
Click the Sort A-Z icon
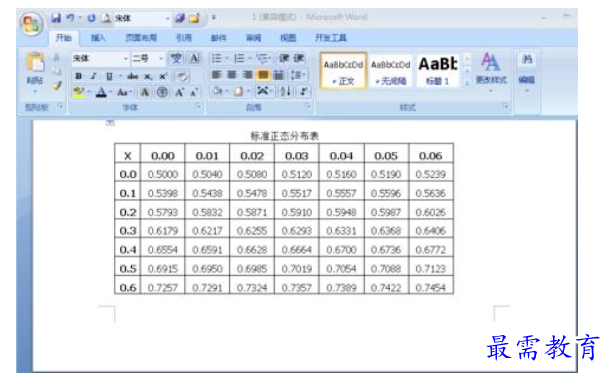[286, 92]
